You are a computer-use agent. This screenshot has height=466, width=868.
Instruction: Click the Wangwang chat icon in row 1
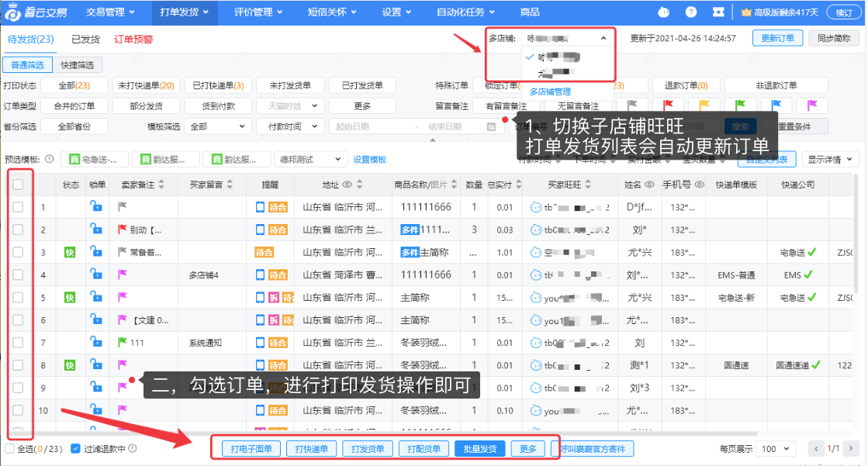click(535, 207)
